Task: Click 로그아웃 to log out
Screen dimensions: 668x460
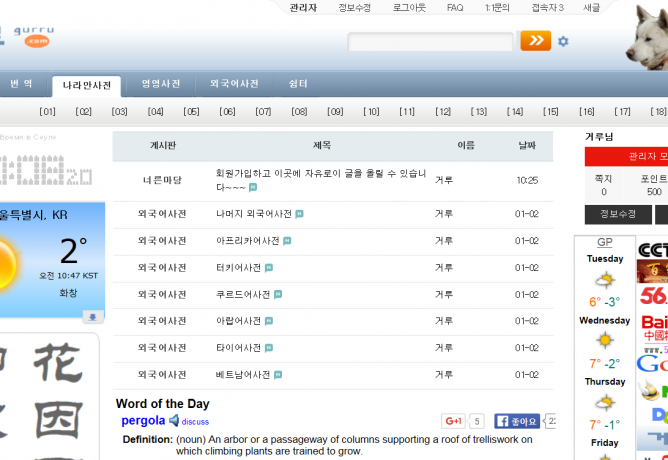Action: tap(409, 8)
